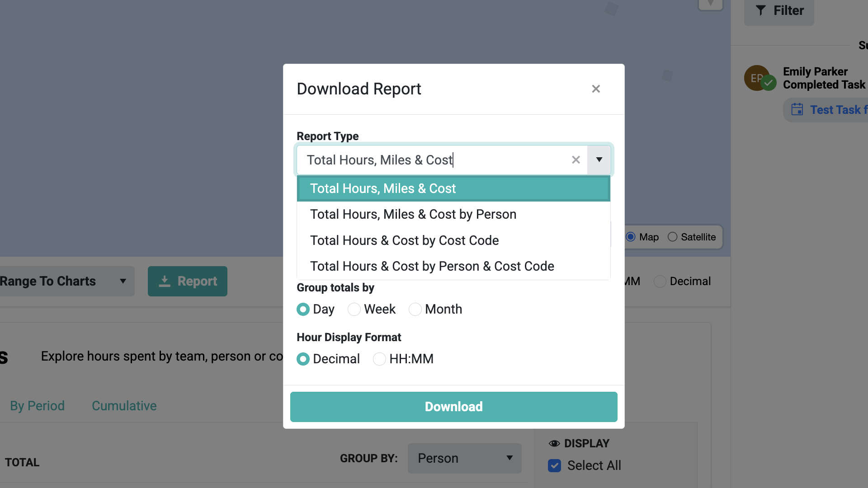Viewport: 868px width, 488px height.
Task: Open the Cumulative tab
Action: [124, 406]
